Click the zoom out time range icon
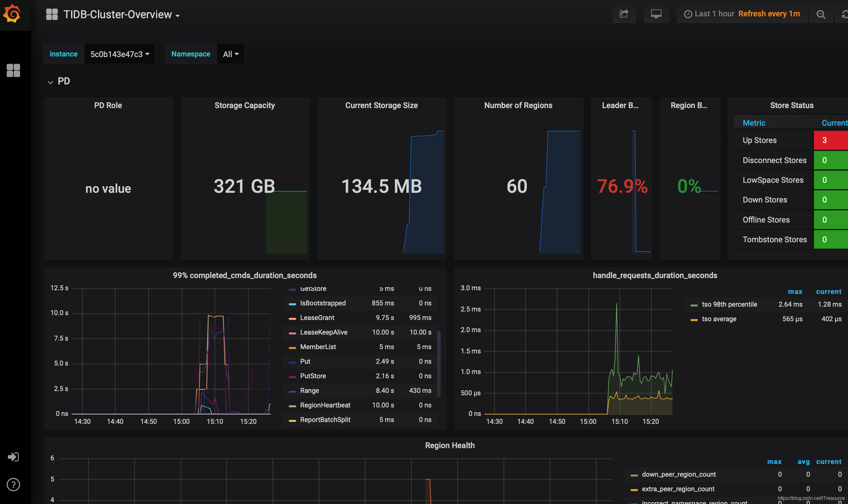The image size is (848, 504). [820, 14]
